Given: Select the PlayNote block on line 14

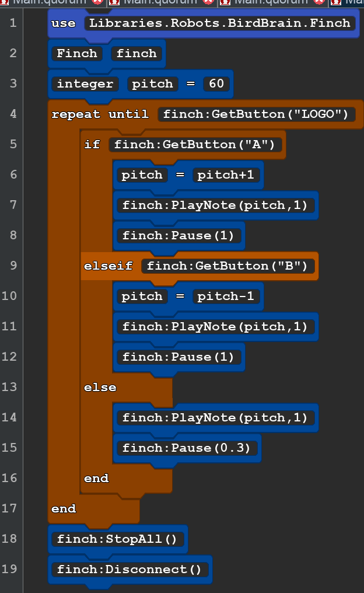Looking at the screenshot, I should [215, 418].
